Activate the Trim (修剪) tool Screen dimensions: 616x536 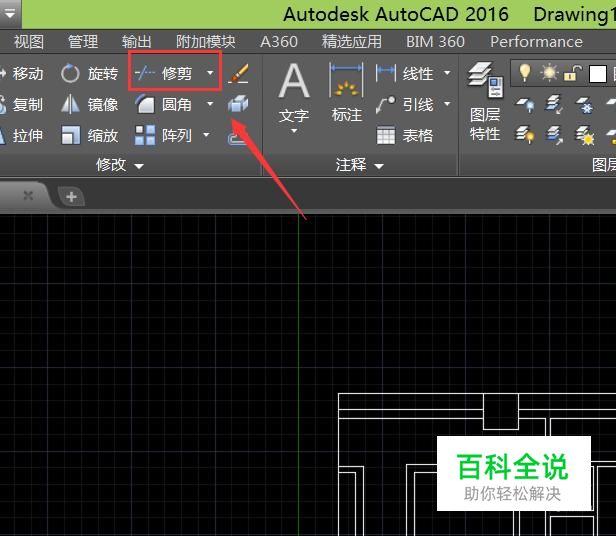[165, 73]
